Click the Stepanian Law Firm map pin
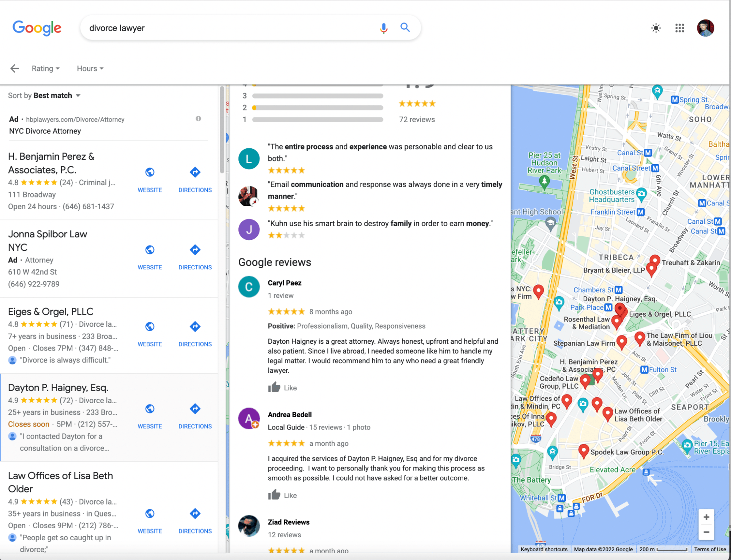Image resolution: width=731 pixels, height=560 pixels. pyautogui.click(x=622, y=342)
